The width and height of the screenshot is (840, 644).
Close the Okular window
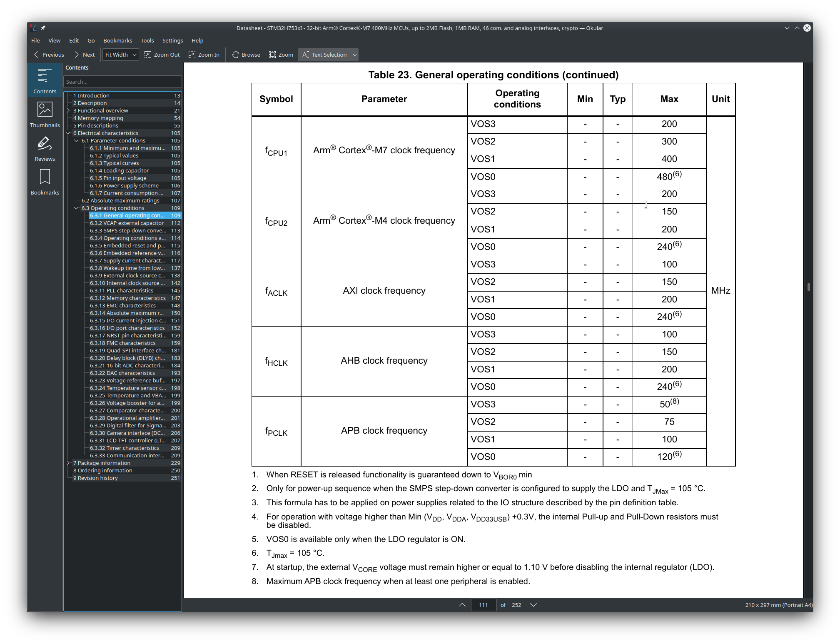pos(807,28)
